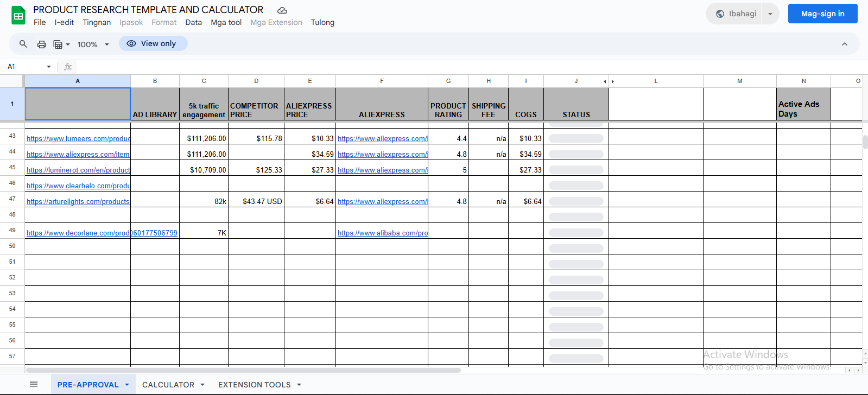Open the clearhalo.com product link
Screen dimensions: 868x395
[x=78, y=186]
